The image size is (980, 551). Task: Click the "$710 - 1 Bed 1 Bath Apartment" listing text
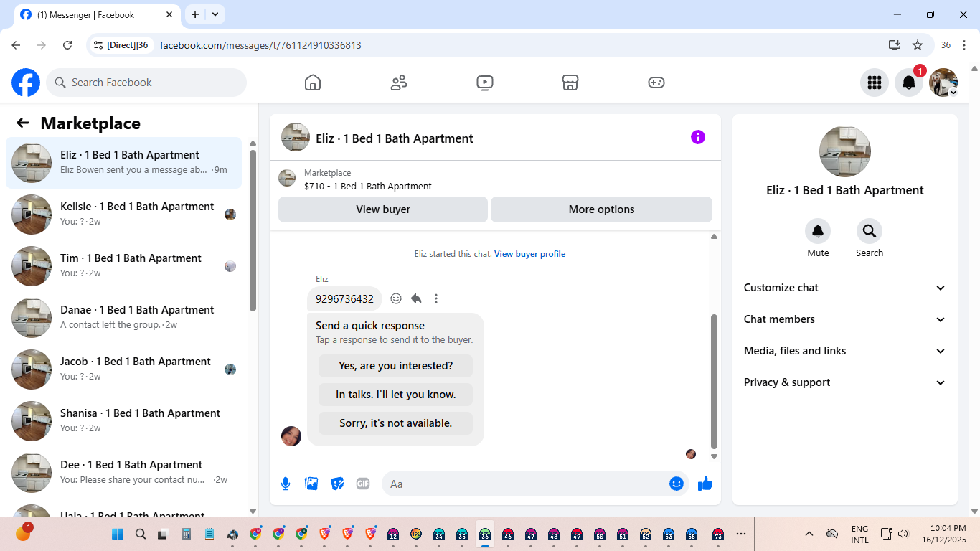point(368,187)
